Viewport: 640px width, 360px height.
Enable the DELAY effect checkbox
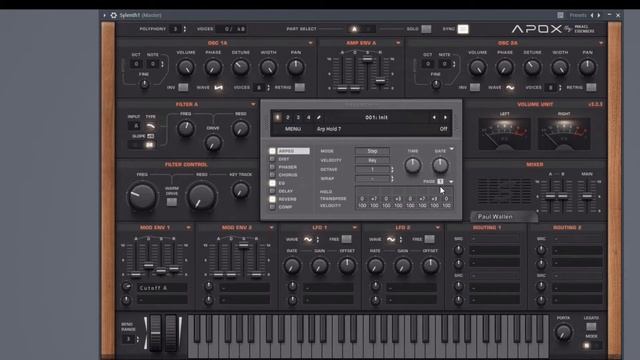(272, 191)
